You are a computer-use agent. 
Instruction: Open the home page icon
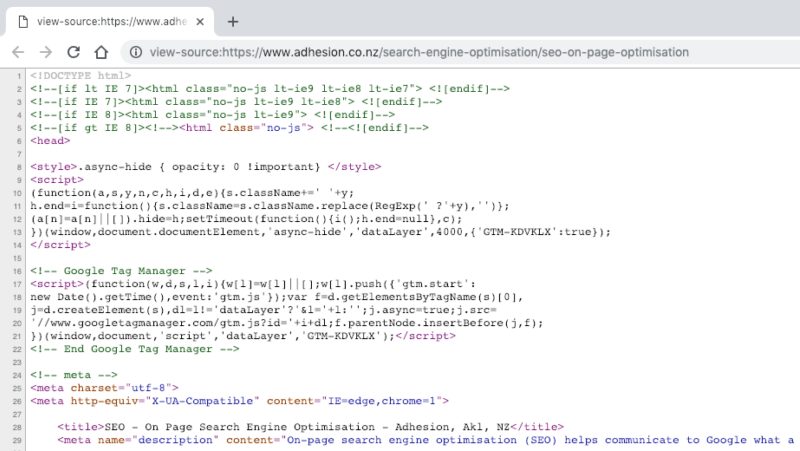[x=101, y=52]
